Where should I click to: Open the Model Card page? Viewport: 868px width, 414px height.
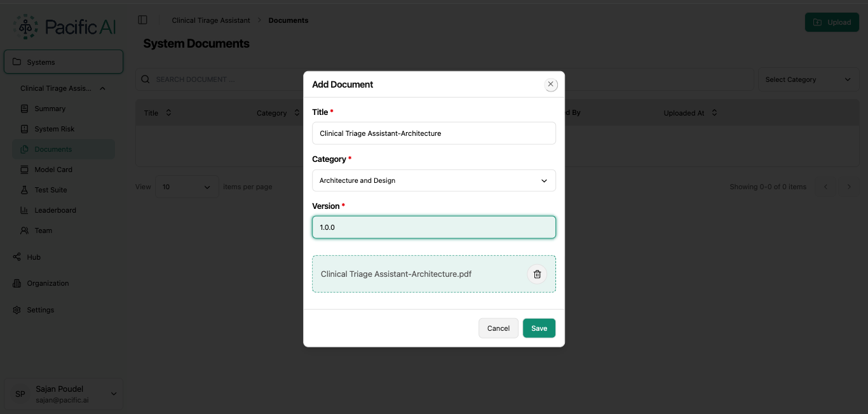(53, 170)
